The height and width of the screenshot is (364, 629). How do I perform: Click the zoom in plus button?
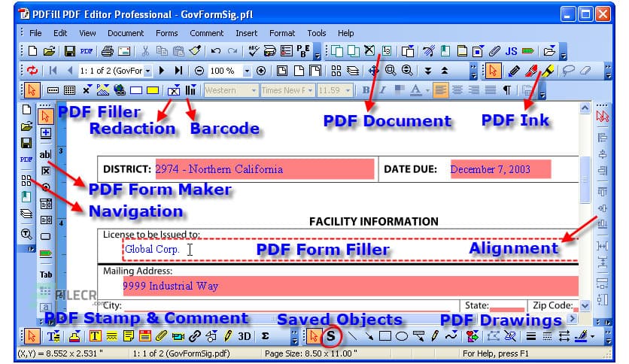click(x=261, y=71)
